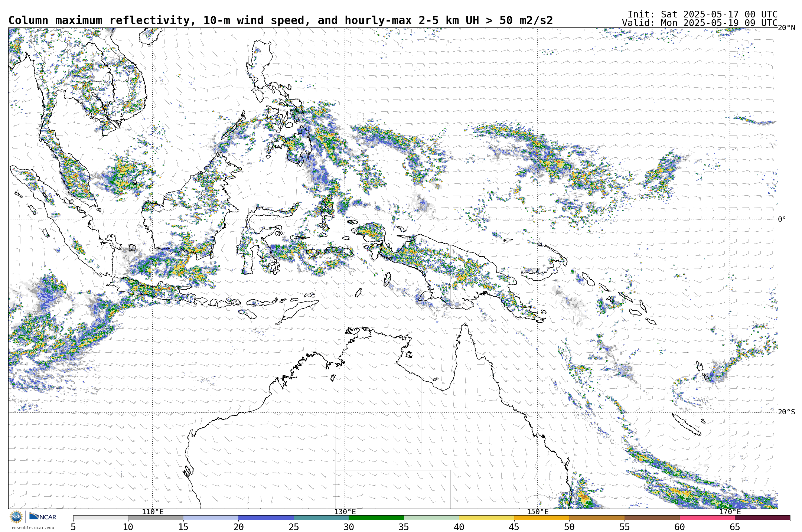The image size is (802, 532).
Task: Click the 55–60 dBZ dark brown swatch
Action: (x=652, y=518)
